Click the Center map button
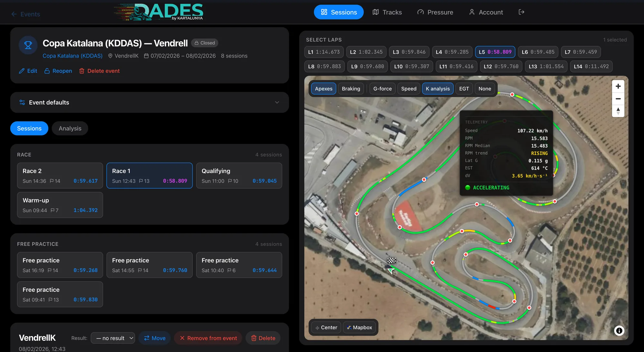 pos(326,327)
